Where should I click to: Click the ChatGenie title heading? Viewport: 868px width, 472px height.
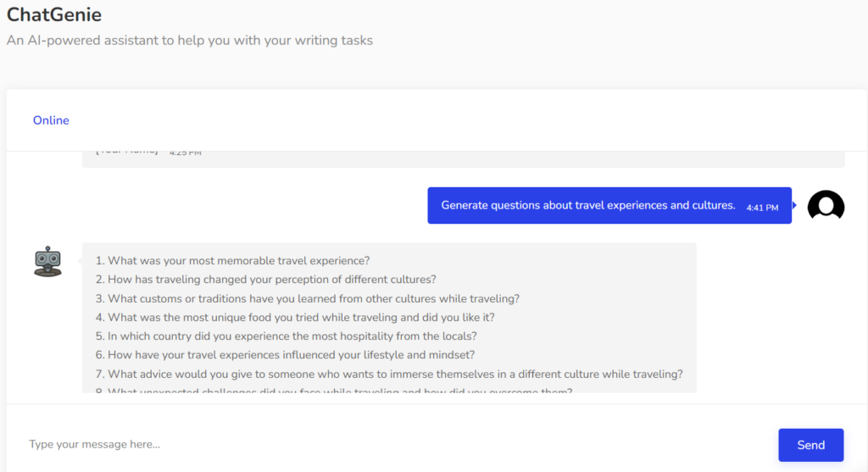[54, 14]
